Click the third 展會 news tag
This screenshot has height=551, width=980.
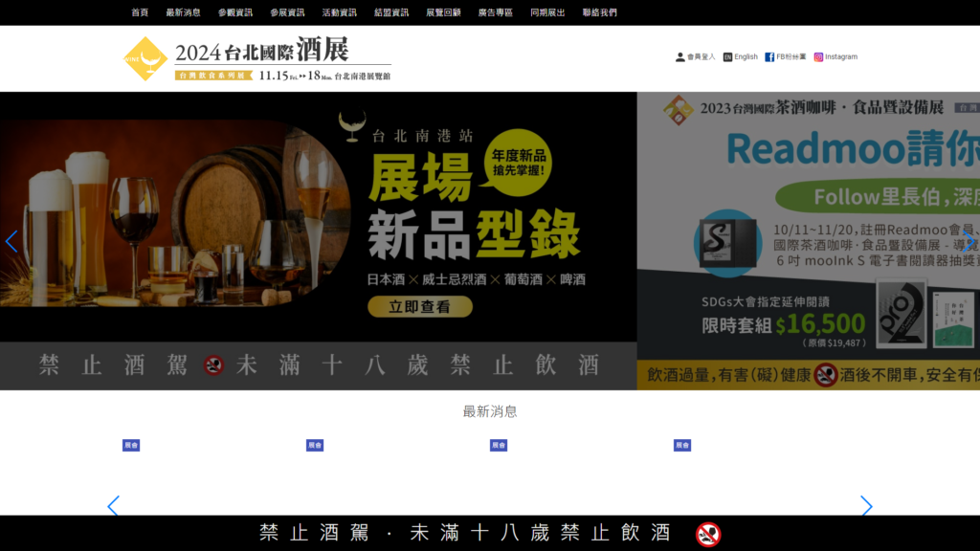click(x=499, y=446)
